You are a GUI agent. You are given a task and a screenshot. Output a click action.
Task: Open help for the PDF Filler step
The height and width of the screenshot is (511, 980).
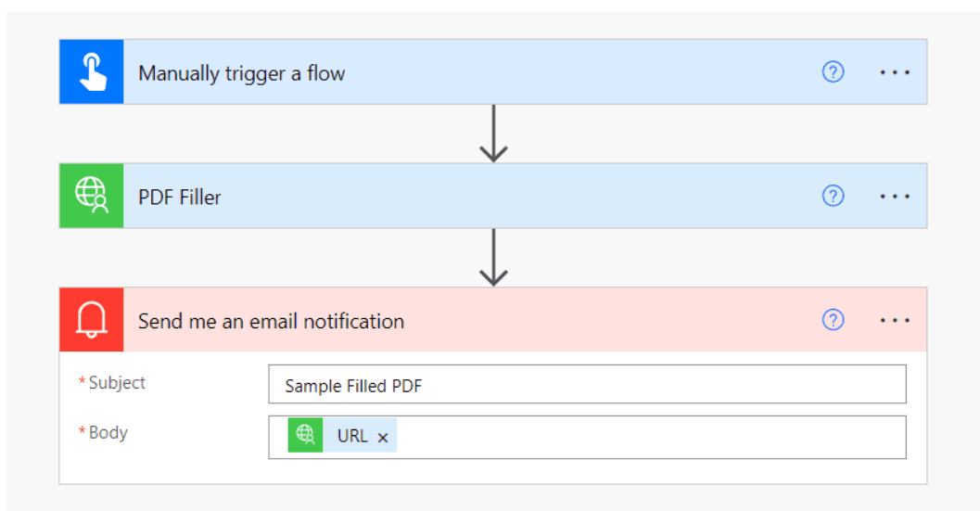pyautogui.click(x=834, y=196)
